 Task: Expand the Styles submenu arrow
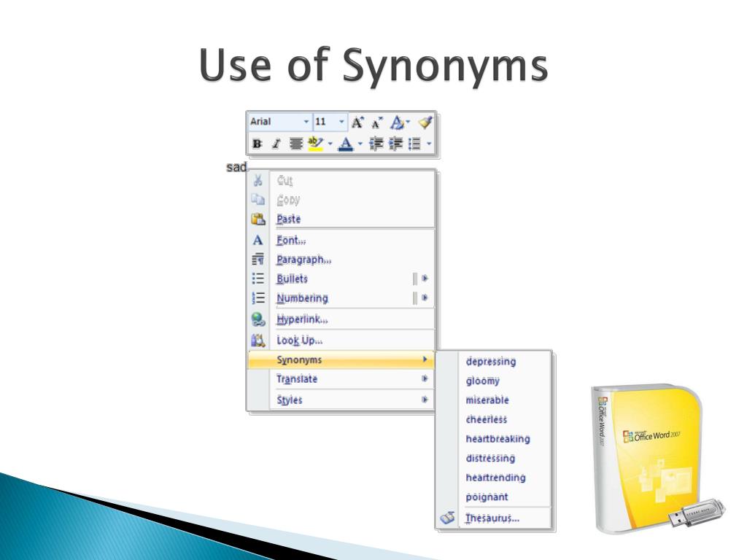click(425, 400)
